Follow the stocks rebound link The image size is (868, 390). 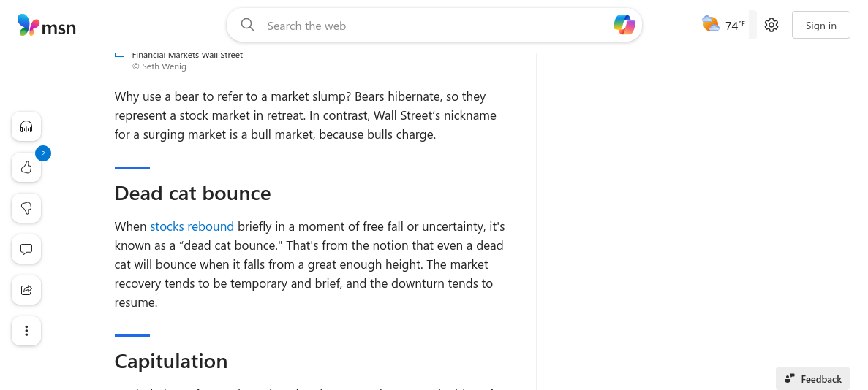pos(192,226)
